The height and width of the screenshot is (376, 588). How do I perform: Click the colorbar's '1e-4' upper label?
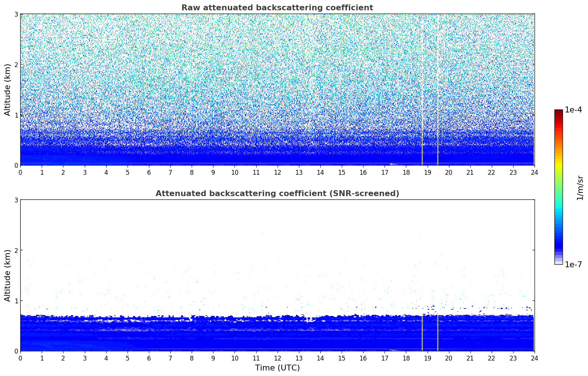pyautogui.click(x=573, y=110)
